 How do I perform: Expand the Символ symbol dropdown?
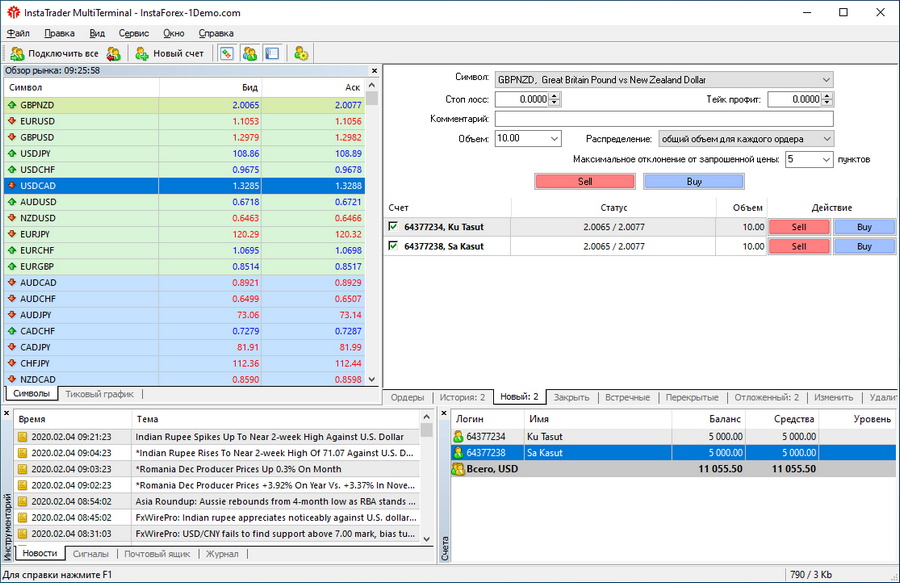coord(825,80)
